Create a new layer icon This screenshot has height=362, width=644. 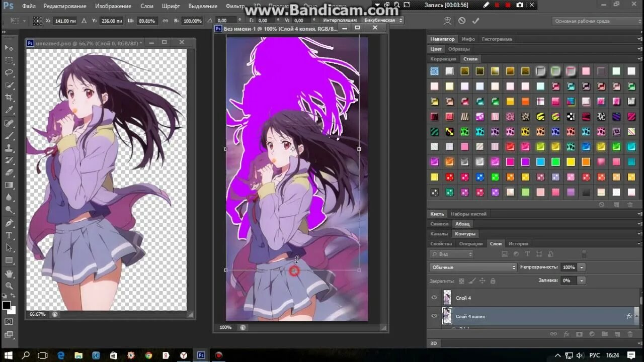coord(617,334)
